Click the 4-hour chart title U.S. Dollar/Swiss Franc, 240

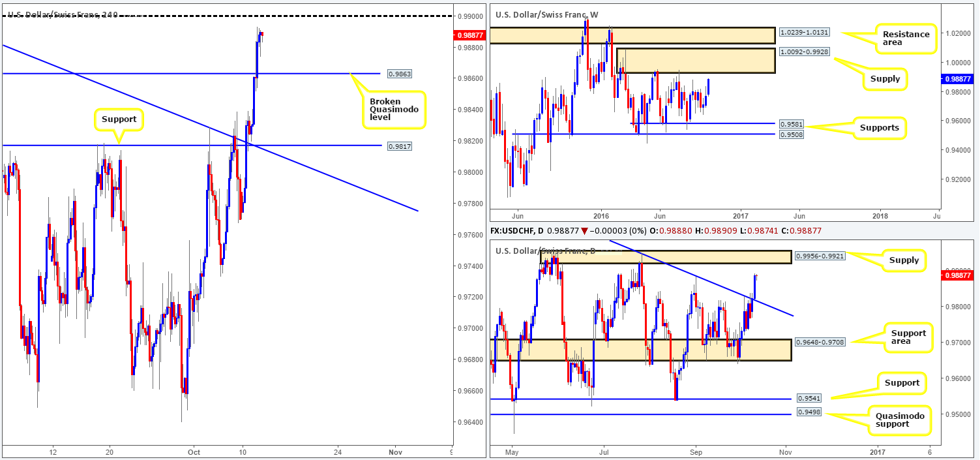click(63, 14)
